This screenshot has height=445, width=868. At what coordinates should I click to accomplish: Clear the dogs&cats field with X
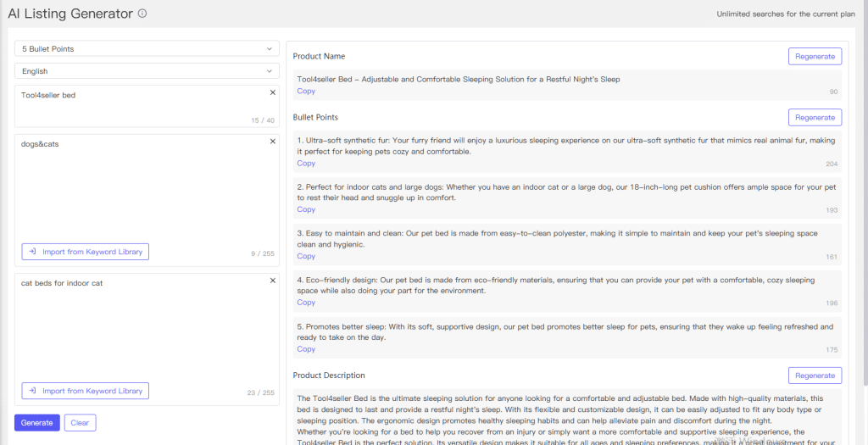click(x=272, y=142)
